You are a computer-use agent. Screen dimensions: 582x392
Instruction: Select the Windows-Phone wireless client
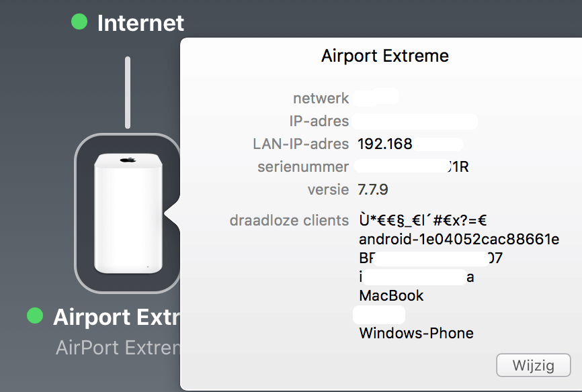[x=417, y=333]
